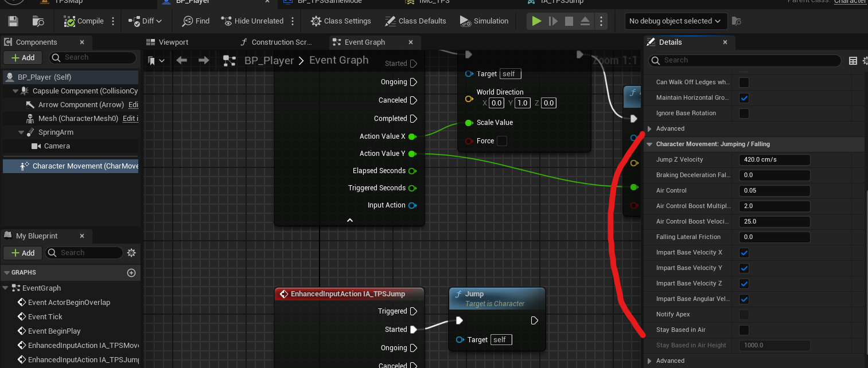Close the Components panel tab
Screen dimensions: 868x368
tap(82, 42)
